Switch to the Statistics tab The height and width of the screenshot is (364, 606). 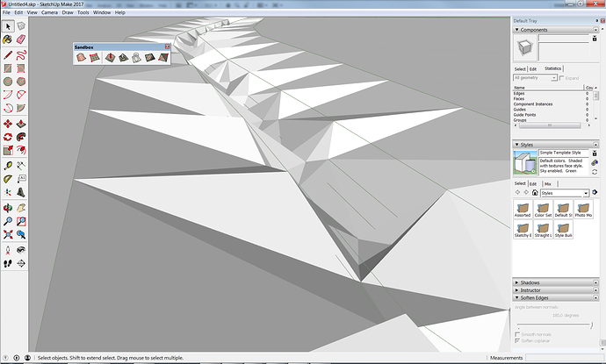click(552, 68)
